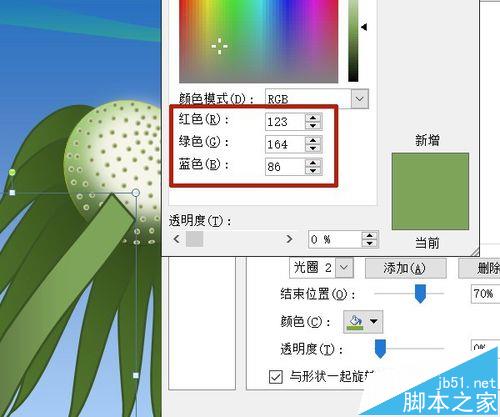Decrease the 绿色(G) value with down arrow

(x=313, y=148)
